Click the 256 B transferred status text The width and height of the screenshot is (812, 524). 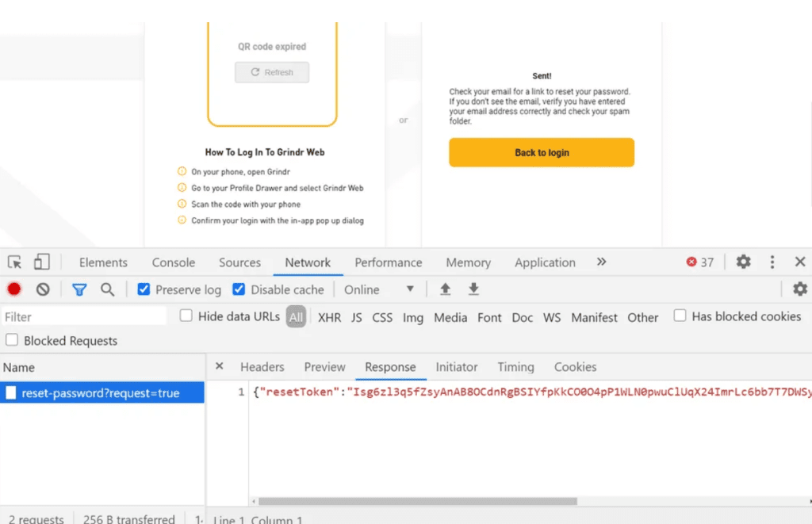(129, 518)
